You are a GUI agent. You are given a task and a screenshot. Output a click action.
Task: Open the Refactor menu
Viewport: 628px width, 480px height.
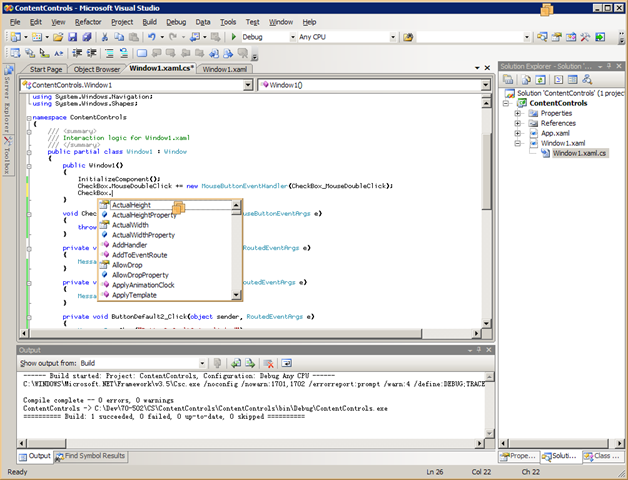[x=88, y=22]
